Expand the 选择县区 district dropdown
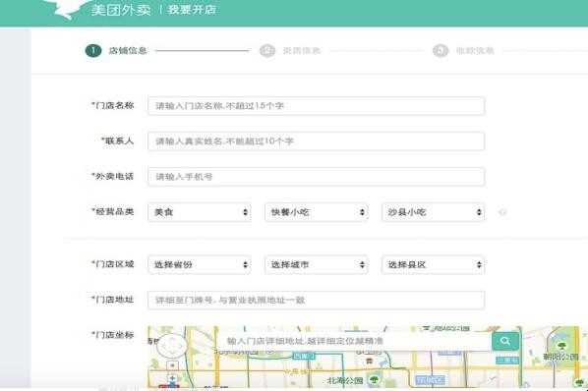Image resolution: width=588 pixels, height=391 pixels. tap(433, 265)
